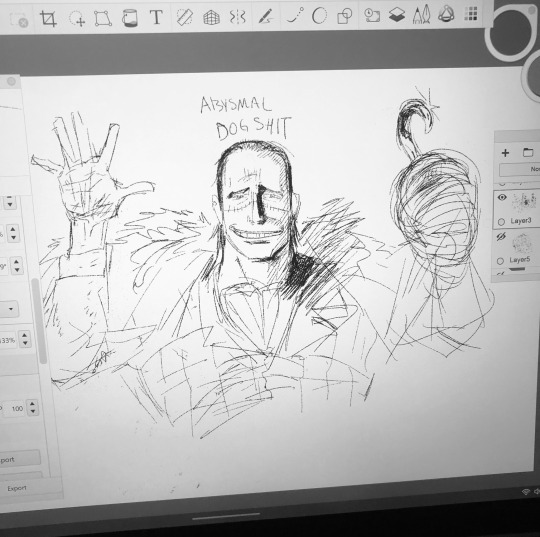Hide Layer3 using its eye icon
Image resolution: width=540 pixels, height=537 pixels.
coord(502,198)
